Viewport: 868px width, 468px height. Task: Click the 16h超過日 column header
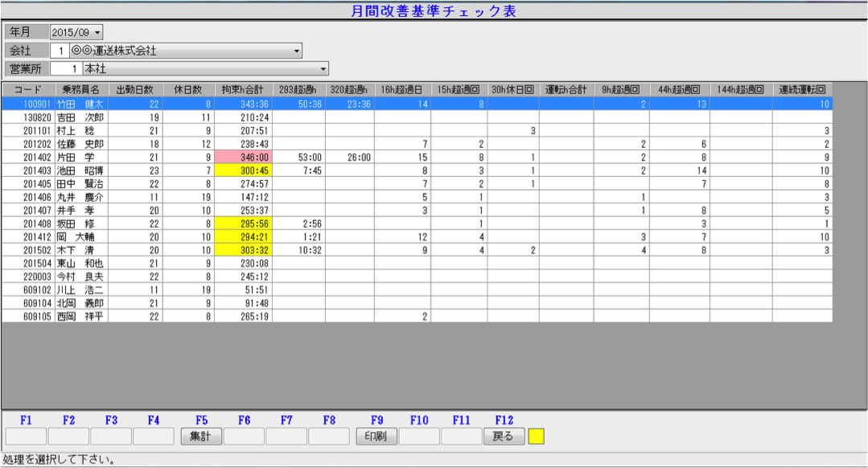click(402, 89)
